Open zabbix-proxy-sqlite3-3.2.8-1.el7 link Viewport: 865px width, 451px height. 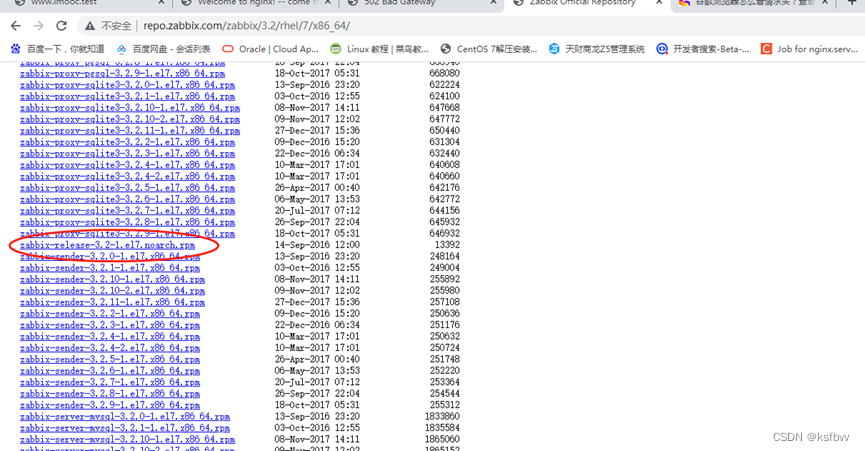(x=127, y=222)
